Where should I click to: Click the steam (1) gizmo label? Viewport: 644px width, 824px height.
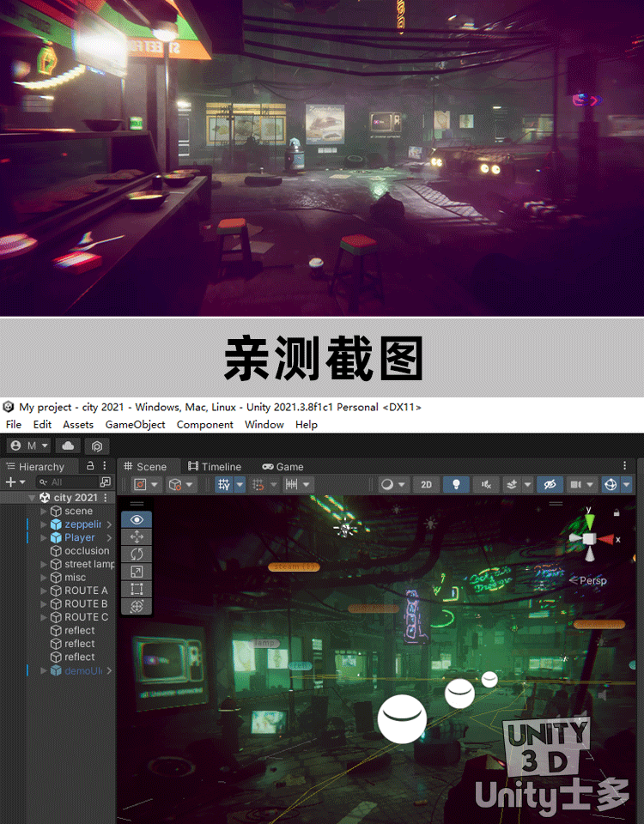click(294, 567)
